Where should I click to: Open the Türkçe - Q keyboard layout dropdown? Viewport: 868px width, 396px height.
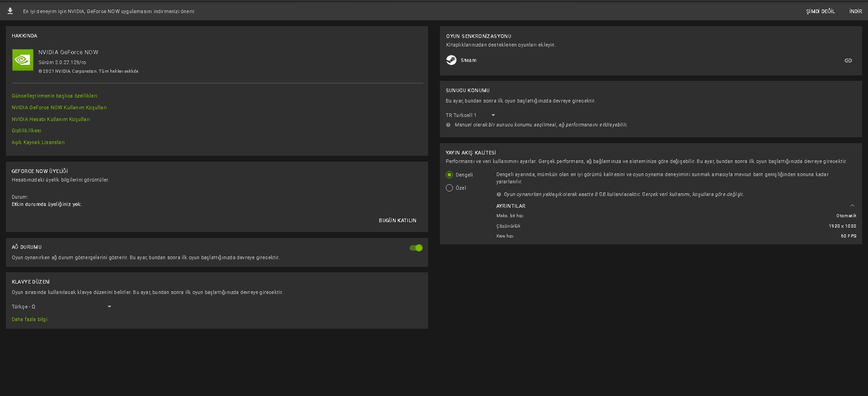61,307
